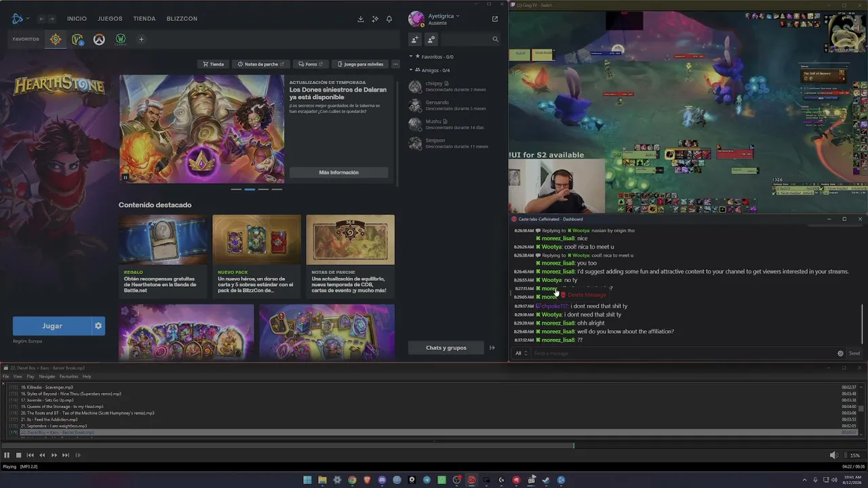Image resolution: width=868 pixels, height=488 pixels.
Task: Open the TIENDA tab in Battle.net
Action: (144, 19)
